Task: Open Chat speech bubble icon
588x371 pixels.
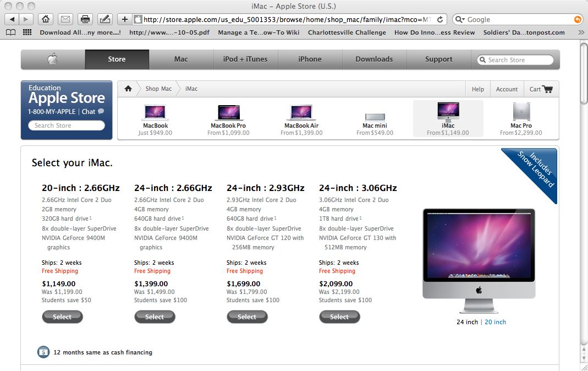Action: (x=101, y=111)
